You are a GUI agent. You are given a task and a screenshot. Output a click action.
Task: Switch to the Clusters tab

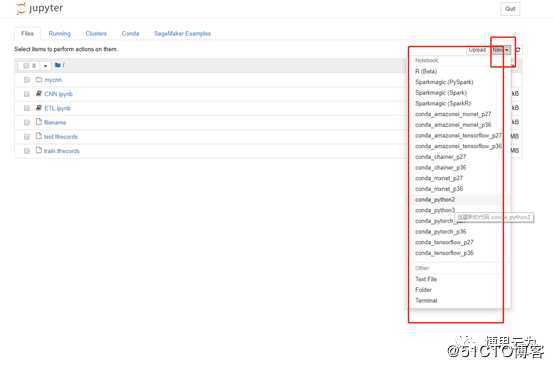click(96, 34)
